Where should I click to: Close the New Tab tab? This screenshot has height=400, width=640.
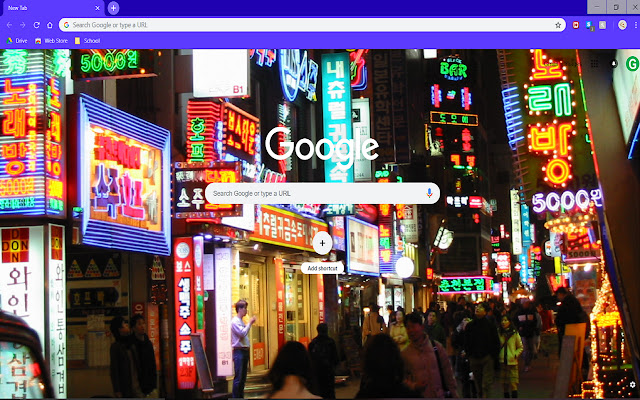point(97,8)
